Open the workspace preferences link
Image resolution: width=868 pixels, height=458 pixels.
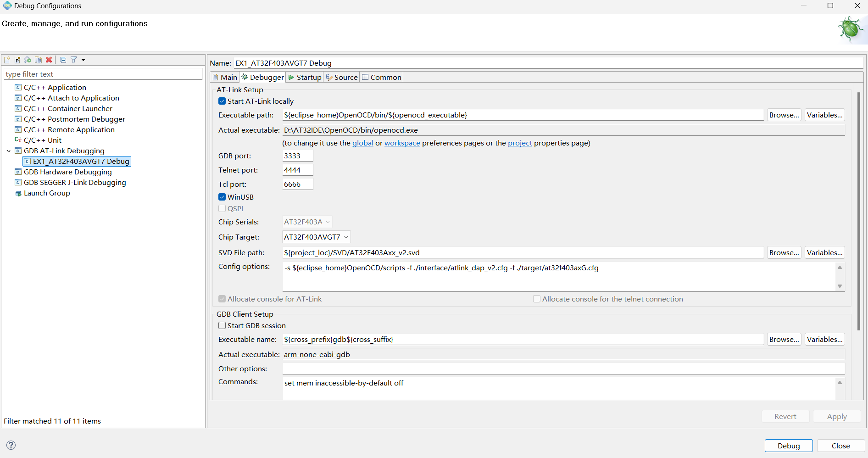point(402,143)
